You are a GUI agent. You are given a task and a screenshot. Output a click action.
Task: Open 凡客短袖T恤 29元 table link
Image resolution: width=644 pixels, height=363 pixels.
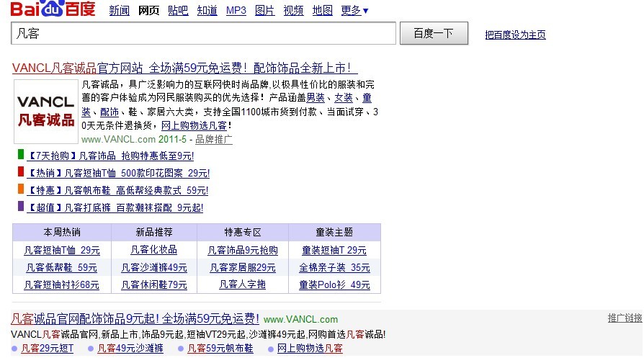click(x=62, y=250)
